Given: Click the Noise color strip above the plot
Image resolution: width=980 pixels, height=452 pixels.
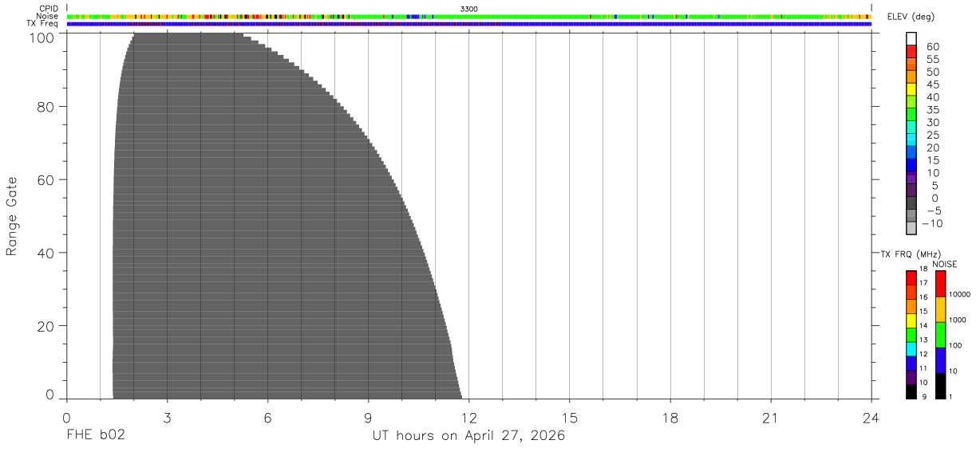Looking at the screenshot, I should point(468,16).
